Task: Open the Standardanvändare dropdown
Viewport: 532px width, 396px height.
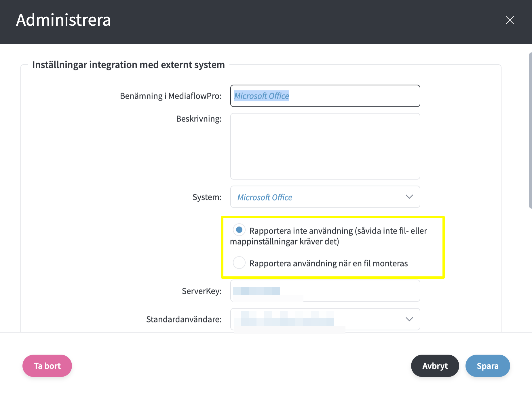Action: (325, 319)
